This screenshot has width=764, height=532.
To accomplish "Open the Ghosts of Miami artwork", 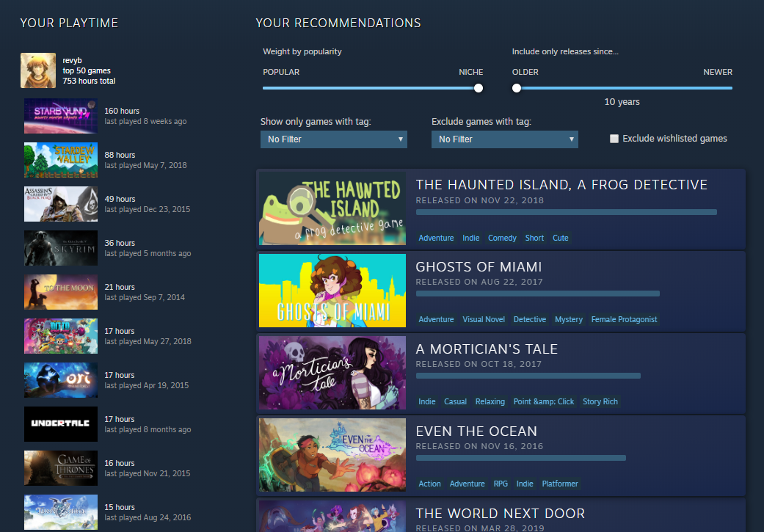I will tap(332, 291).
